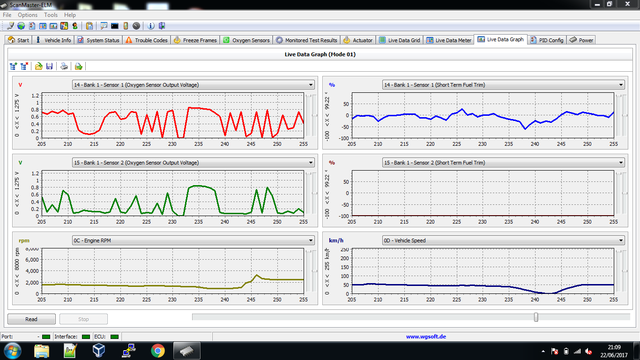Click the orange device icon in main toolbar
Viewport: 640px width, 360px height.
coord(126,26)
